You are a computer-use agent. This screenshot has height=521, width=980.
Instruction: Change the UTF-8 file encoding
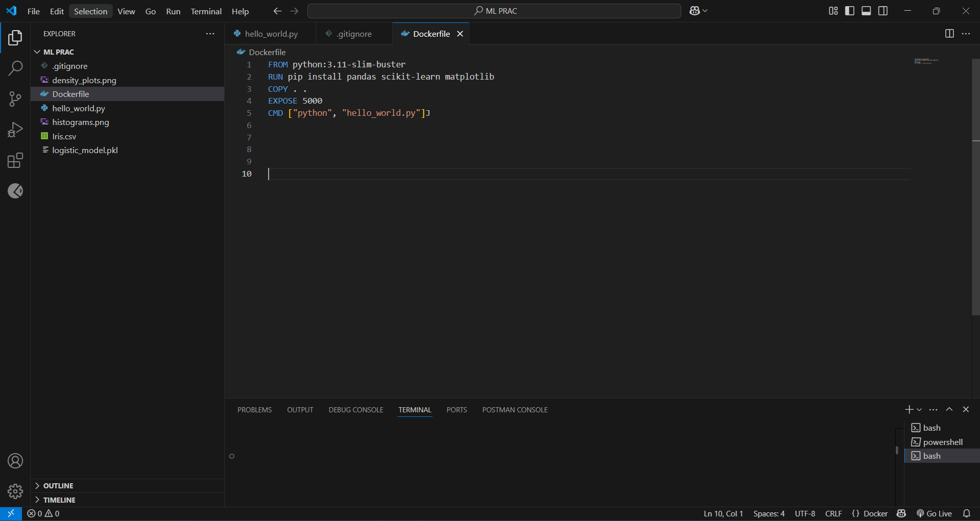tap(805, 513)
